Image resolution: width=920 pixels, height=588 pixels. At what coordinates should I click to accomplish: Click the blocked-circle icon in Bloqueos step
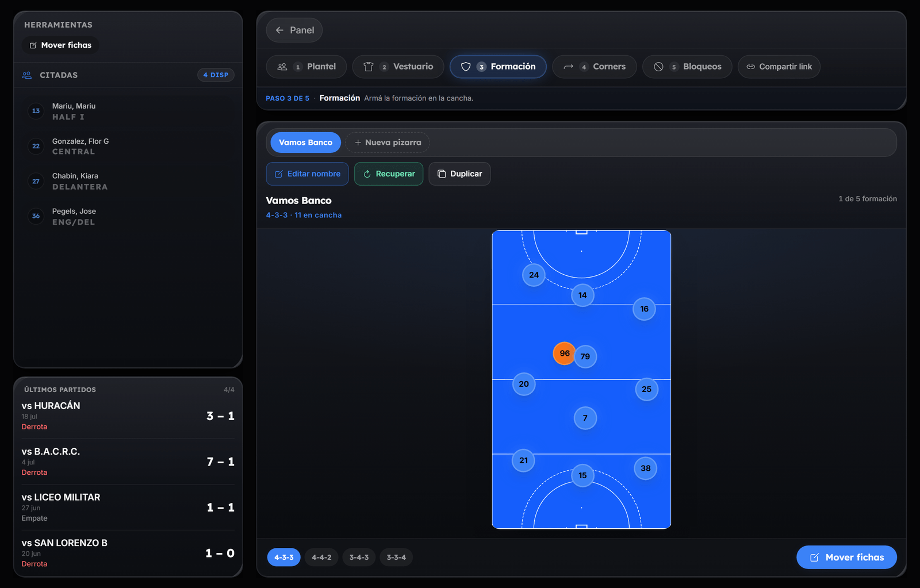(659, 67)
